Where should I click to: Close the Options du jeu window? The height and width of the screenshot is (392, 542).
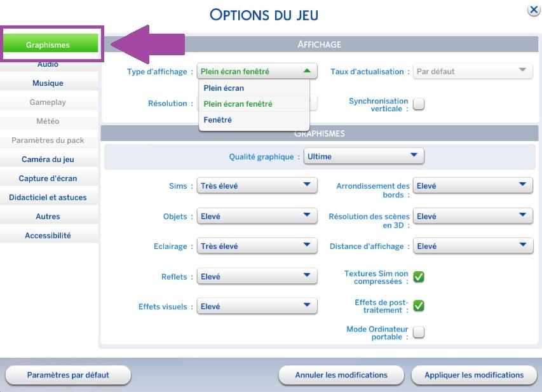[534, 10]
